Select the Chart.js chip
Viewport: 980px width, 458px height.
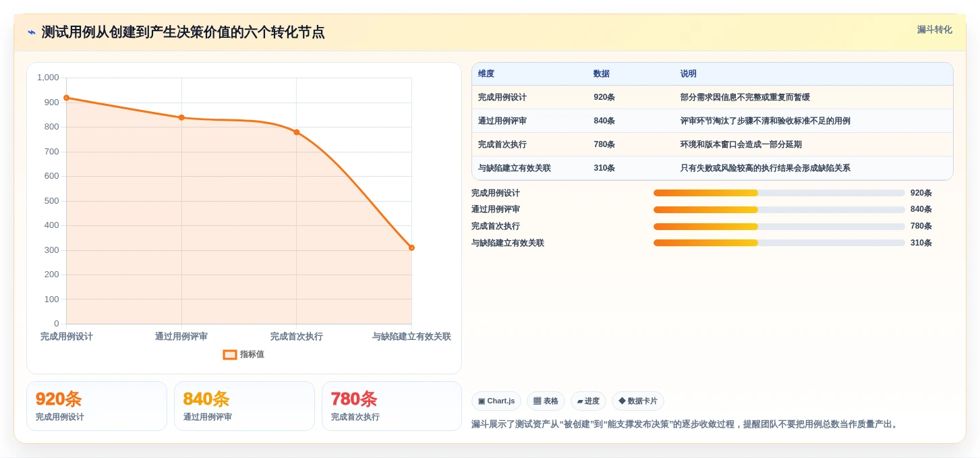pos(496,401)
